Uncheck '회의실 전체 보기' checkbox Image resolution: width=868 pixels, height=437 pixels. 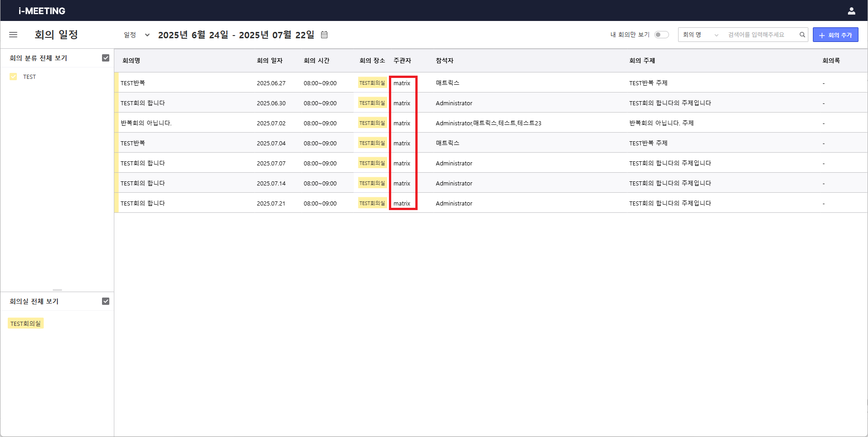point(106,301)
